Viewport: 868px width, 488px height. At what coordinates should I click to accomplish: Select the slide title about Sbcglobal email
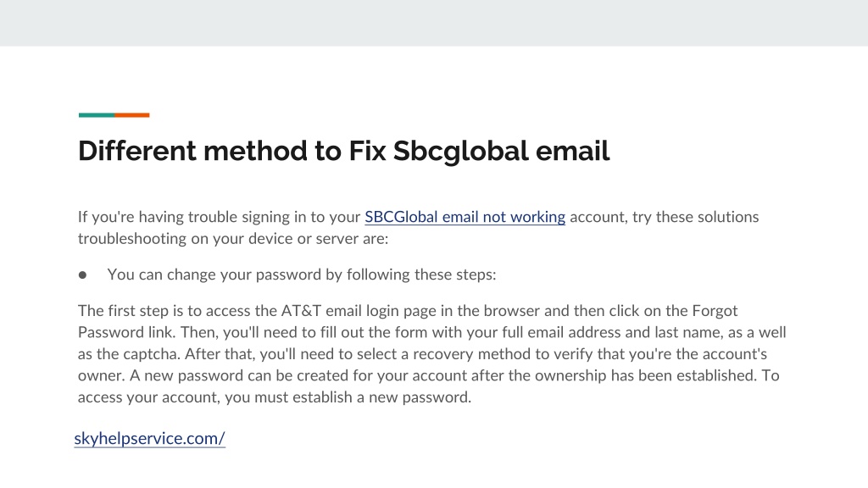coord(344,151)
